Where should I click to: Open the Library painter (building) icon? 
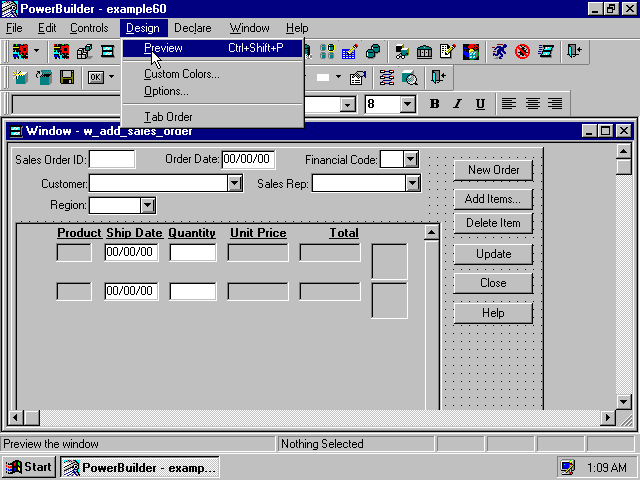point(424,51)
